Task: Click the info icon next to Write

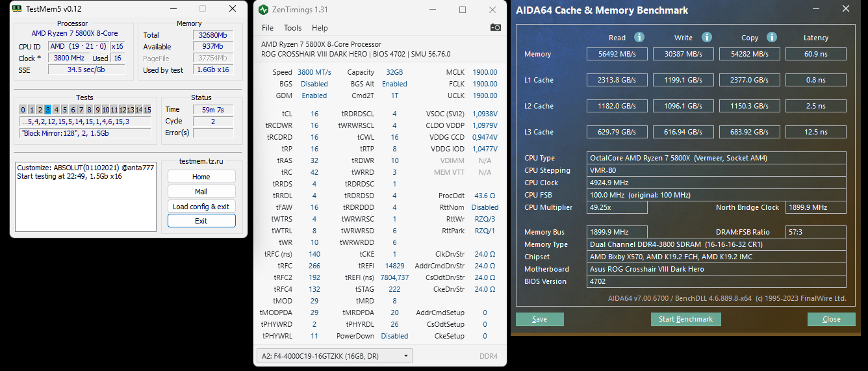Action: pos(707,37)
